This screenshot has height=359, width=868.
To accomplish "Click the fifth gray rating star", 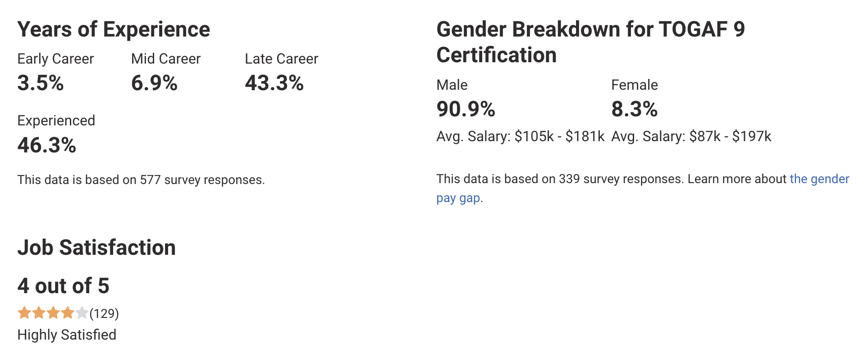I will [x=82, y=313].
